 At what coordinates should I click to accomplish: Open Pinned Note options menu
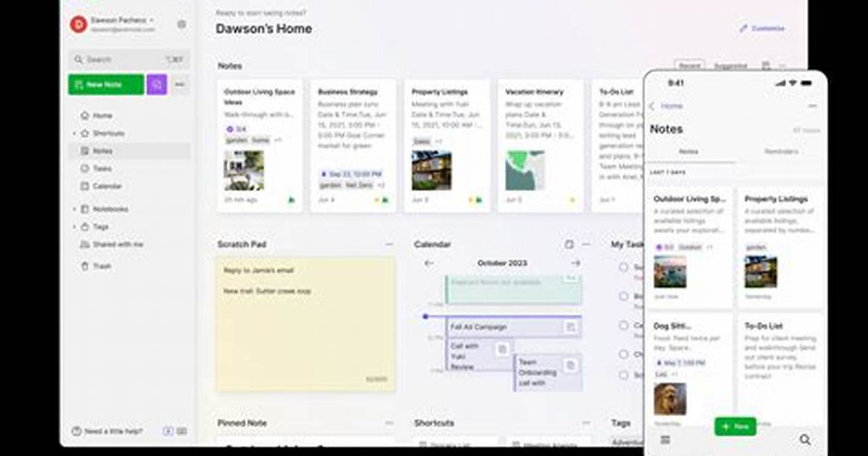[389, 423]
